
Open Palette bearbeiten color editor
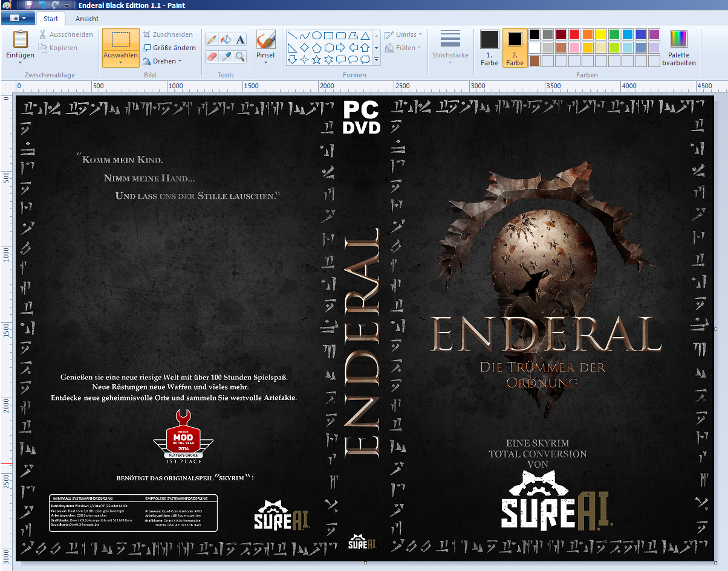coord(678,48)
